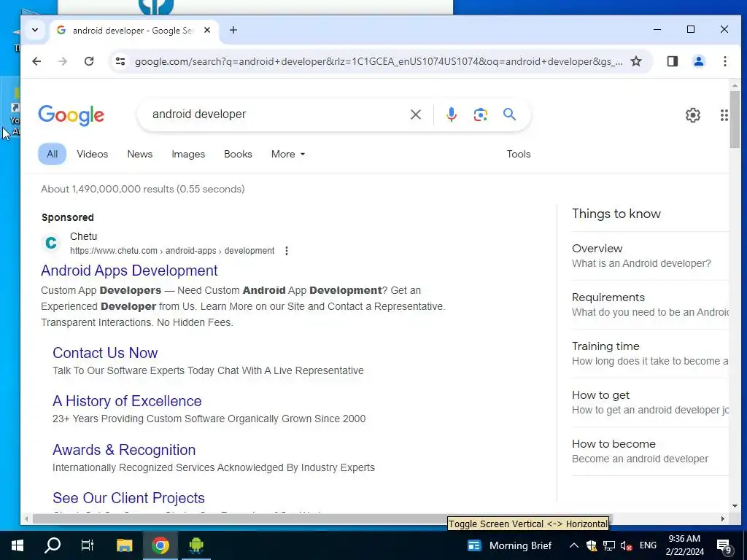Open See Our Client Projects link

tap(128, 498)
